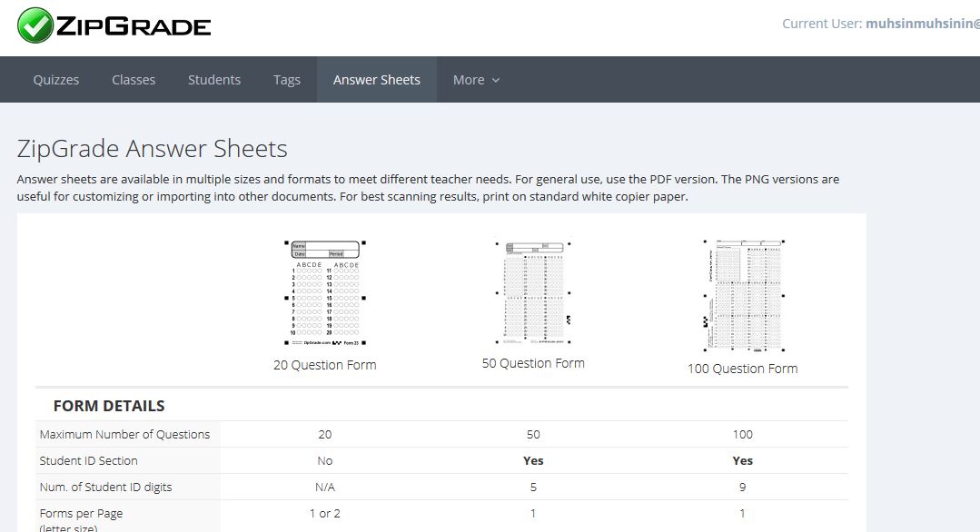Open the Quizzes page
Screen dimensions: 980x532
point(56,80)
